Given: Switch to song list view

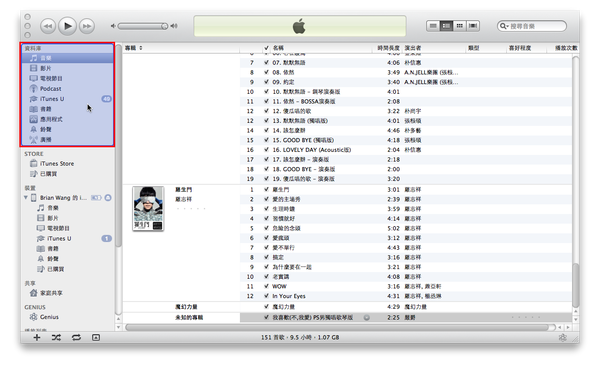Looking at the screenshot, I should 433,26.
